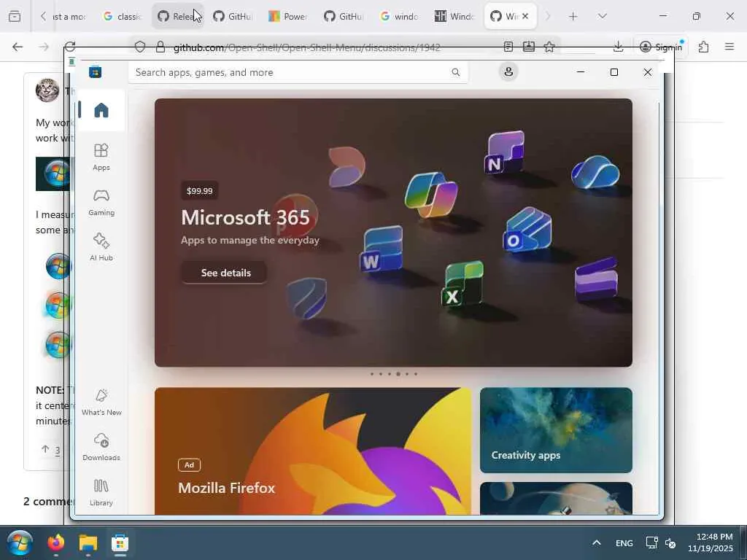
Task: Click the site padlock icon
Action: pyautogui.click(x=160, y=47)
